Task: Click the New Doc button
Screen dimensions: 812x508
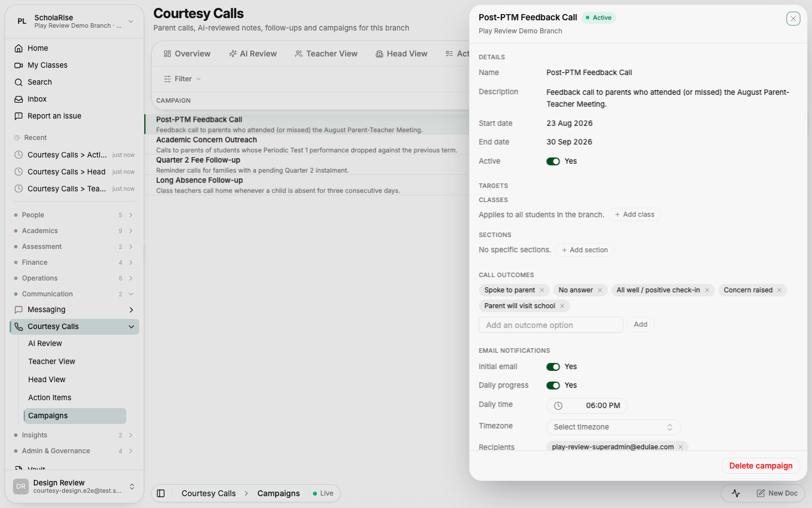Action: [x=777, y=493]
